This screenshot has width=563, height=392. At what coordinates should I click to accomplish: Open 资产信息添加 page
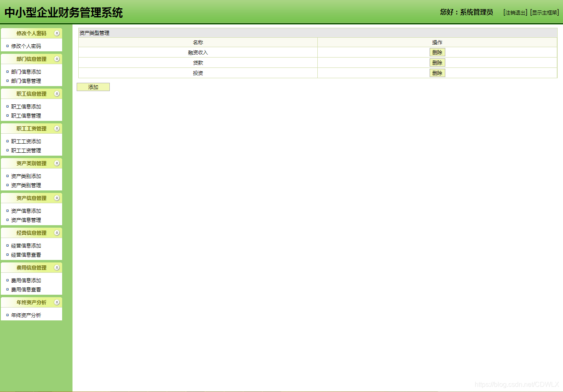26,211
